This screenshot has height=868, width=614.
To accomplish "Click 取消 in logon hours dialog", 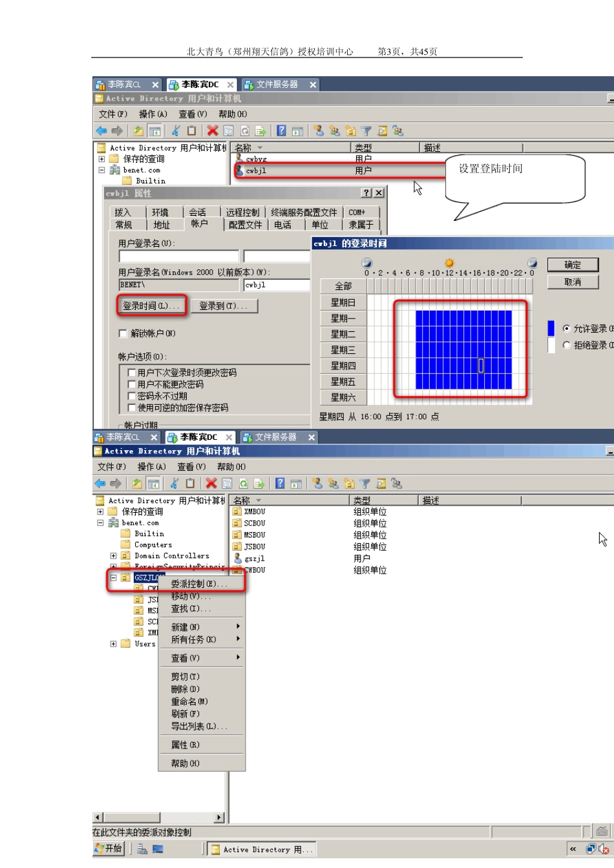I will (573, 282).
